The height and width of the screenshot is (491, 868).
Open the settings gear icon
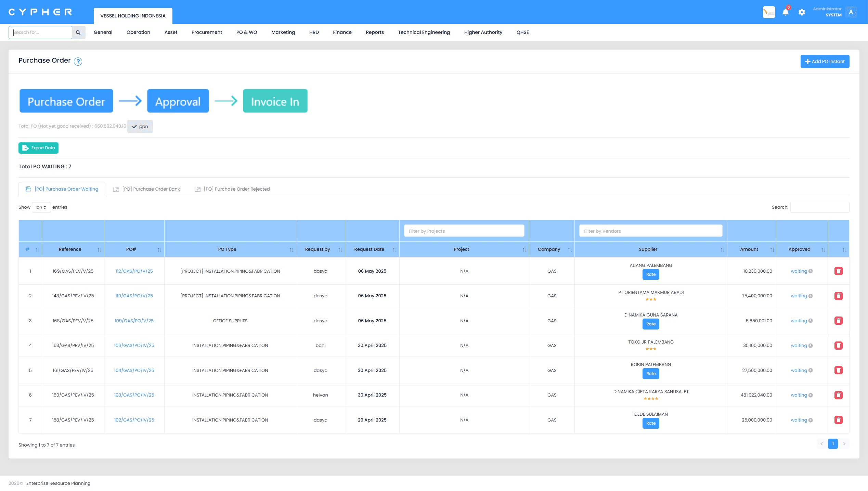point(802,12)
